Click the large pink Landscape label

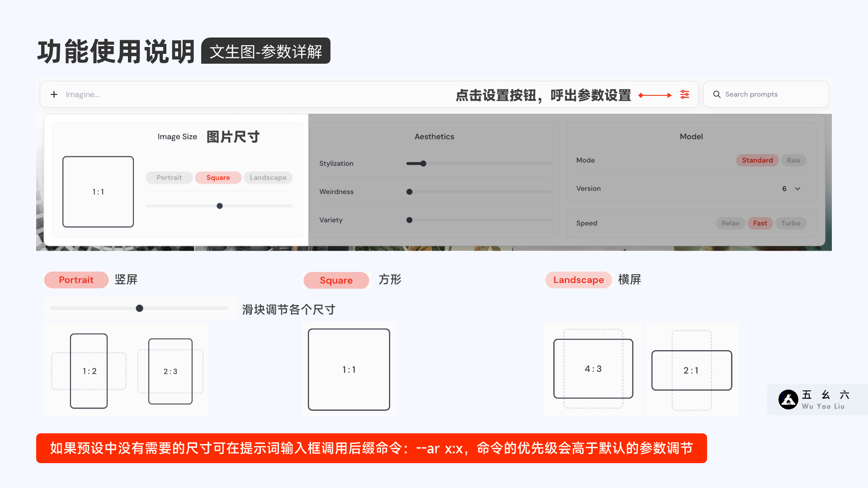578,280
